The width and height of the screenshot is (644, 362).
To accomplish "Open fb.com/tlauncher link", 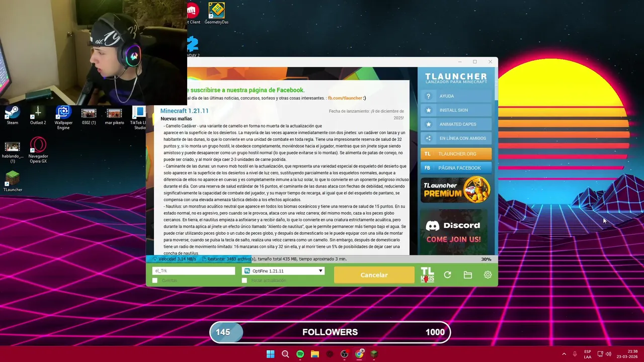I will click(345, 98).
